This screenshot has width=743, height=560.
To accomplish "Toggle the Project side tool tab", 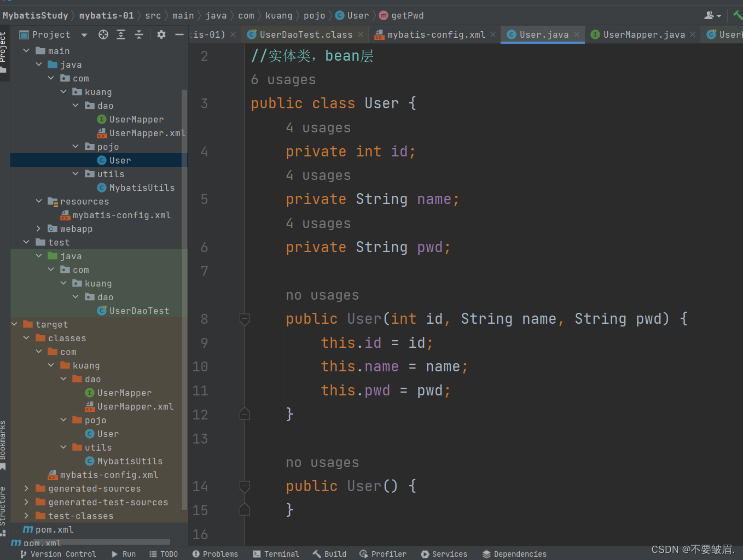I will click(x=4, y=52).
